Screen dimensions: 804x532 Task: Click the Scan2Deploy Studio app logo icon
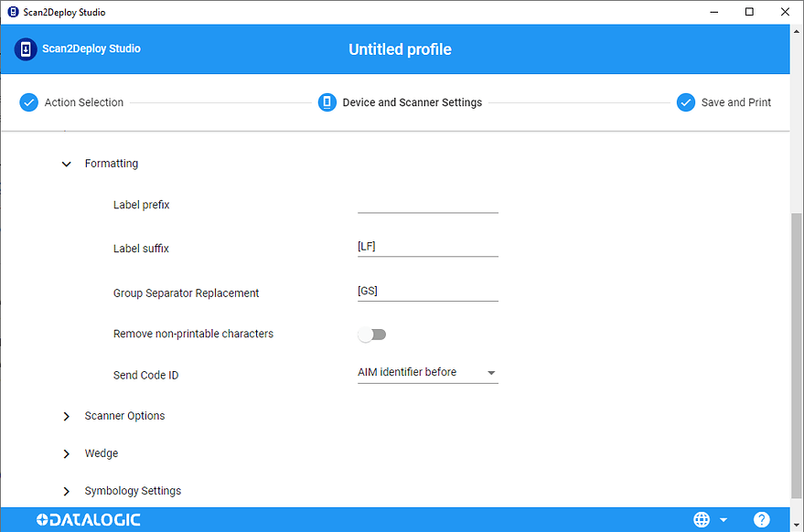click(25, 48)
